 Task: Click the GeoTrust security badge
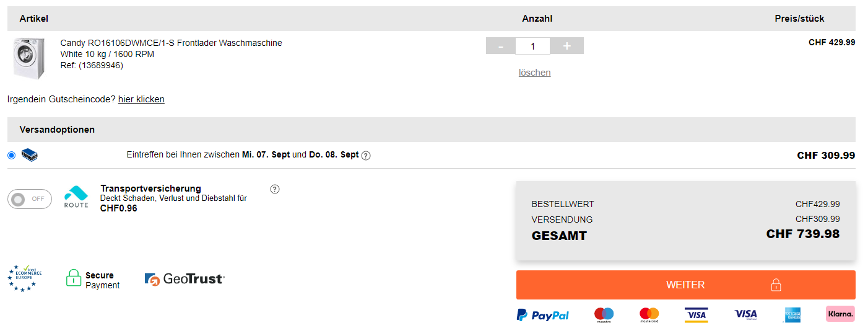point(184,279)
